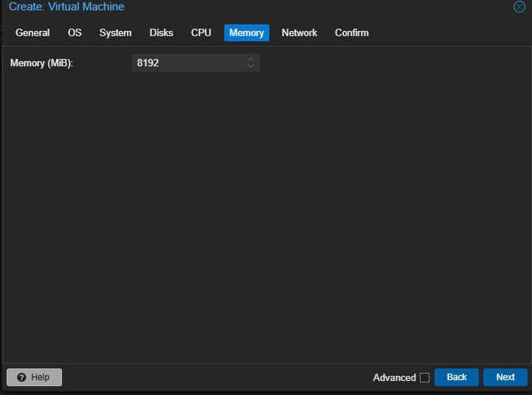Jump to the Confirm tab
Screen dimensions: 532x395
point(351,33)
